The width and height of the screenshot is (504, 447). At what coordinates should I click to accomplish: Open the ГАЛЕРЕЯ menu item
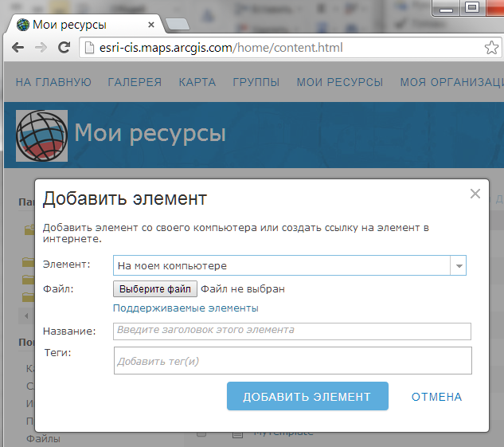pos(135,82)
